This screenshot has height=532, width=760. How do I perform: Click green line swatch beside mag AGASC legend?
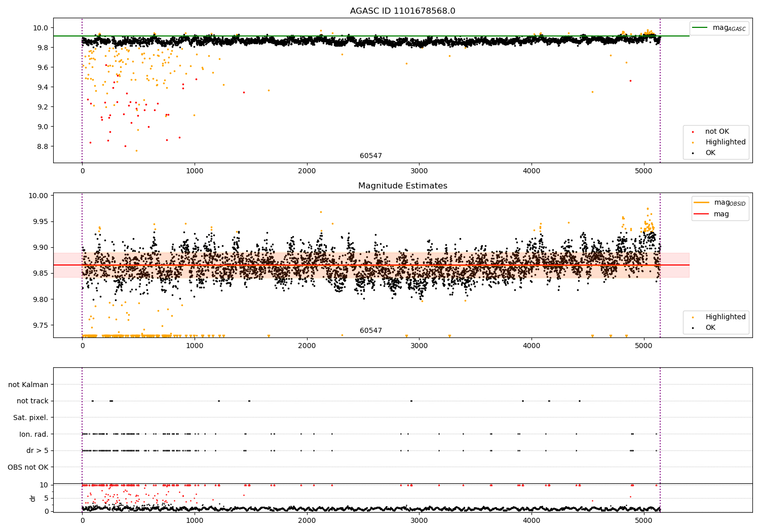click(700, 28)
